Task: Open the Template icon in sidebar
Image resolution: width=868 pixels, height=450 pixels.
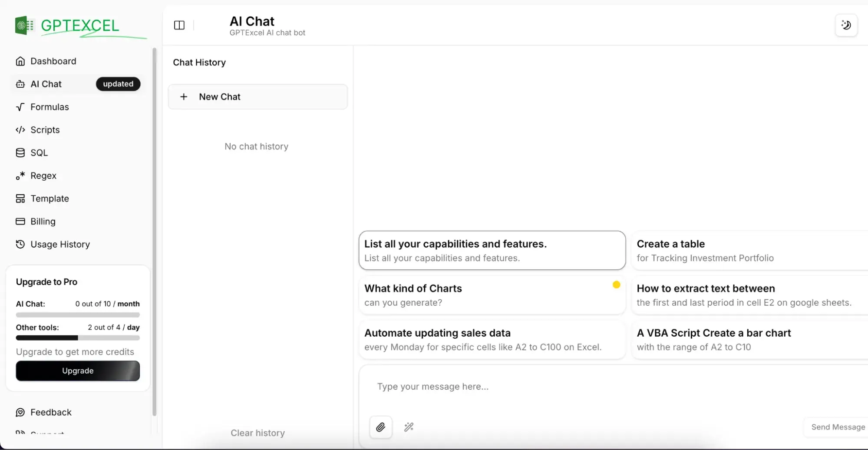Action: point(20,199)
